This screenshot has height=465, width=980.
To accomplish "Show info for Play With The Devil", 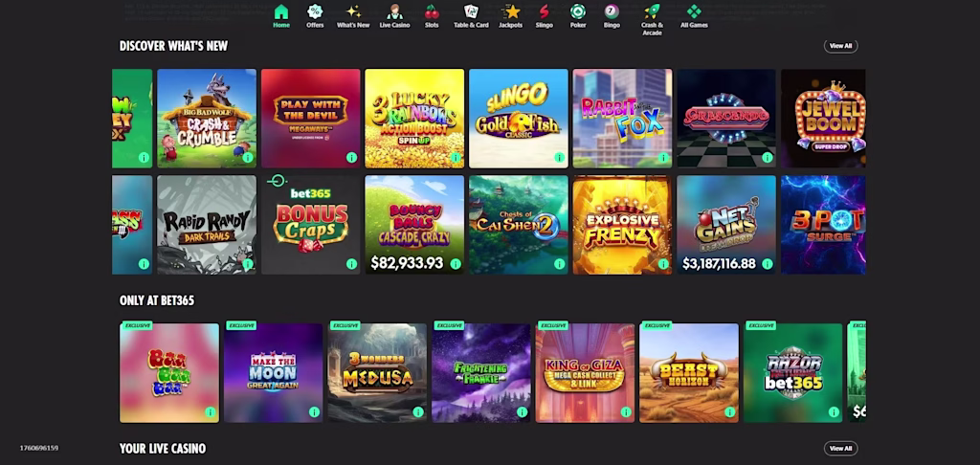I will click(351, 158).
